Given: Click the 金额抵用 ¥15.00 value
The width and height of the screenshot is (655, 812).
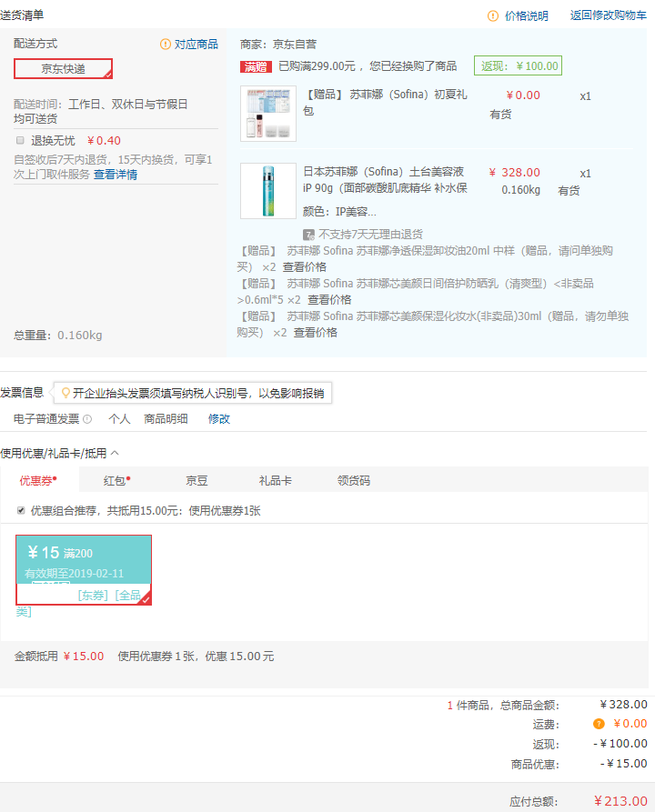Looking at the screenshot, I should 84,657.
